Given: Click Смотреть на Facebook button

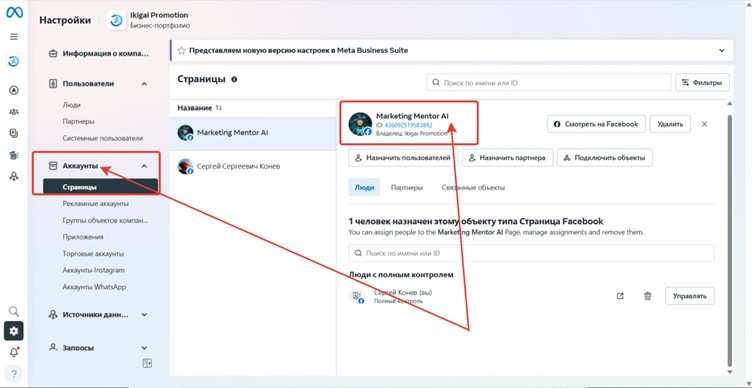Looking at the screenshot, I should (x=596, y=124).
